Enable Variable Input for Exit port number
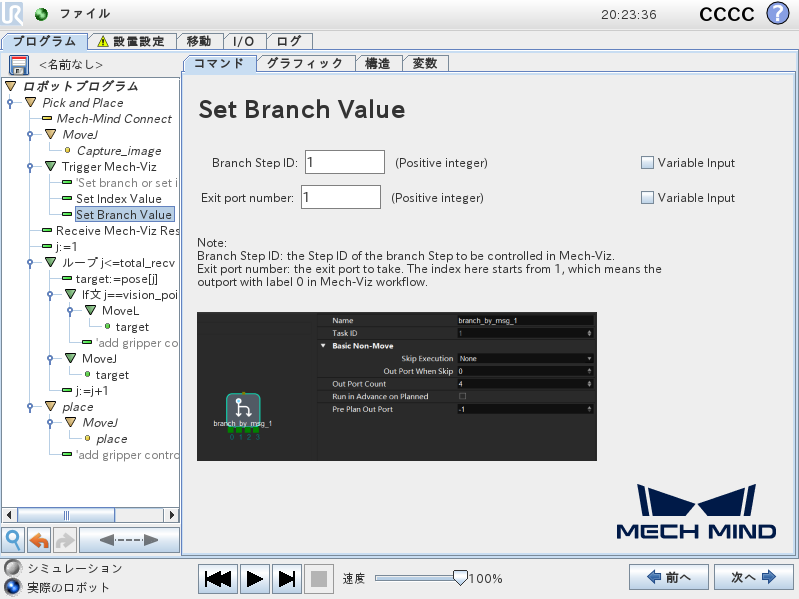The height and width of the screenshot is (599, 799). [x=647, y=198]
